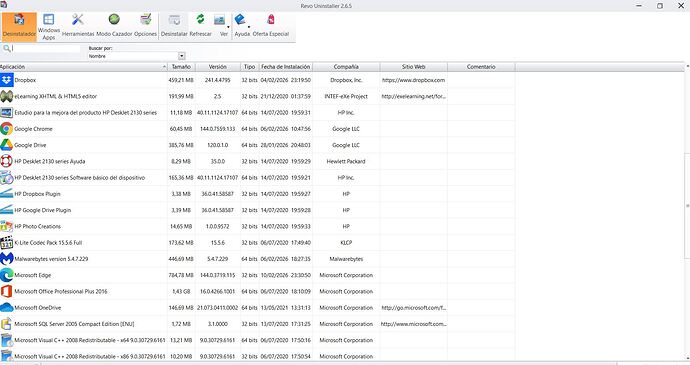Click the KLCP company cell

pyautogui.click(x=346, y=243)
